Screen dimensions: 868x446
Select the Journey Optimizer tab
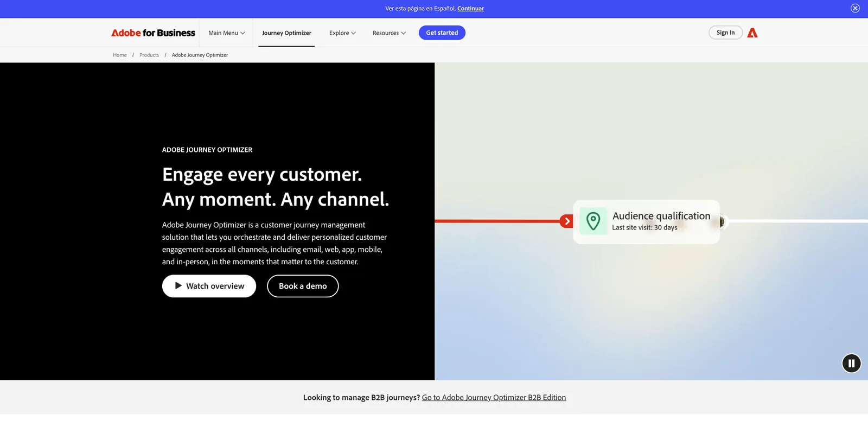click(x=286, y=33)
